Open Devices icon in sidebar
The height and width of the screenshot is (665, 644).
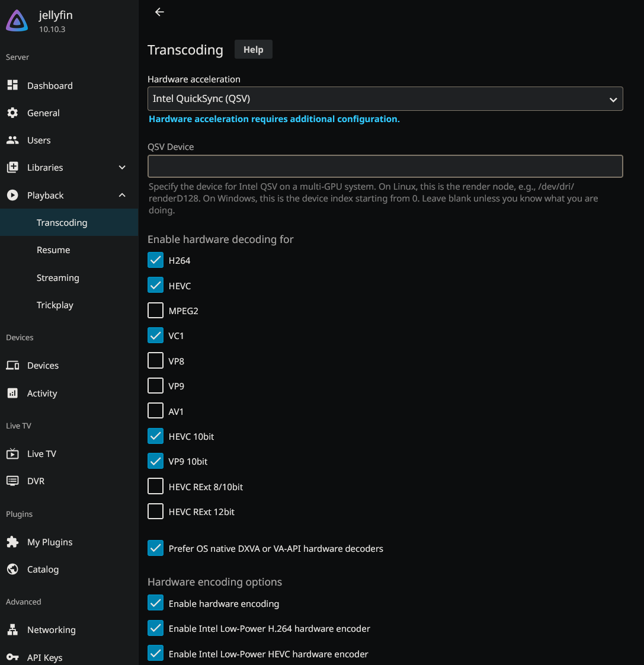[12, 366]
